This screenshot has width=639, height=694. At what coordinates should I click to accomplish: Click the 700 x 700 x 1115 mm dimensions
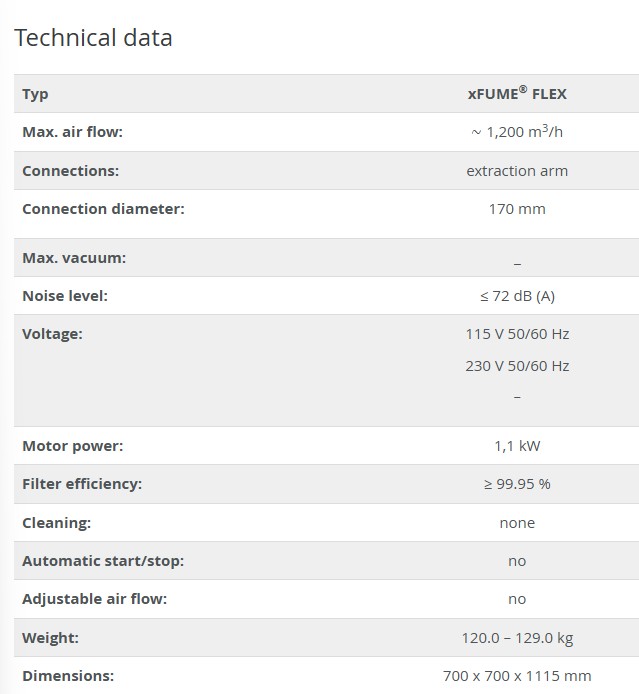(x=517, y=676)
